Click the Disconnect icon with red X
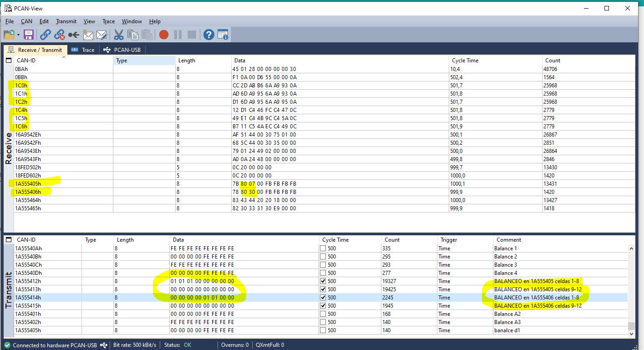Screen dimensions: 644x350 (x=59, y=35)
